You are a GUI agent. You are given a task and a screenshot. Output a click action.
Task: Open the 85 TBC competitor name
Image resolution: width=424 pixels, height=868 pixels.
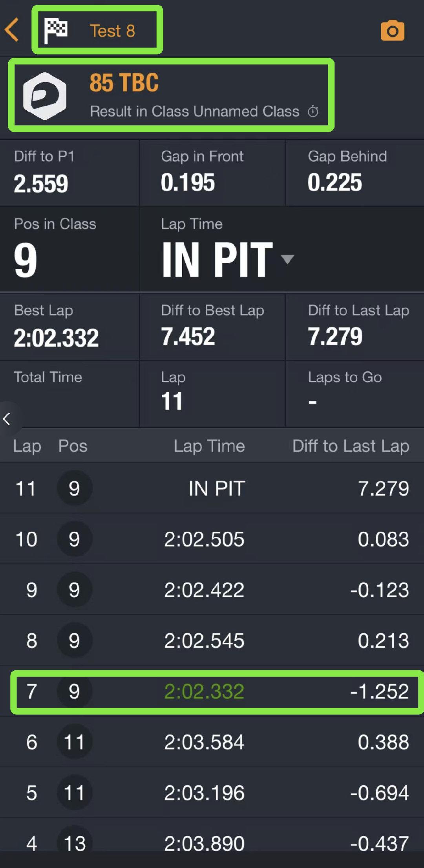pos(124,83)
